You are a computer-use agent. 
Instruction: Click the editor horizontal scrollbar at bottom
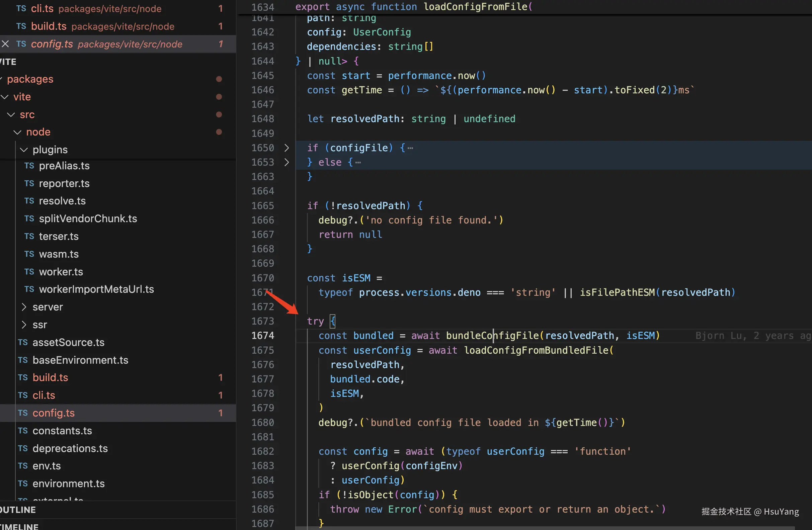(546, 528)
